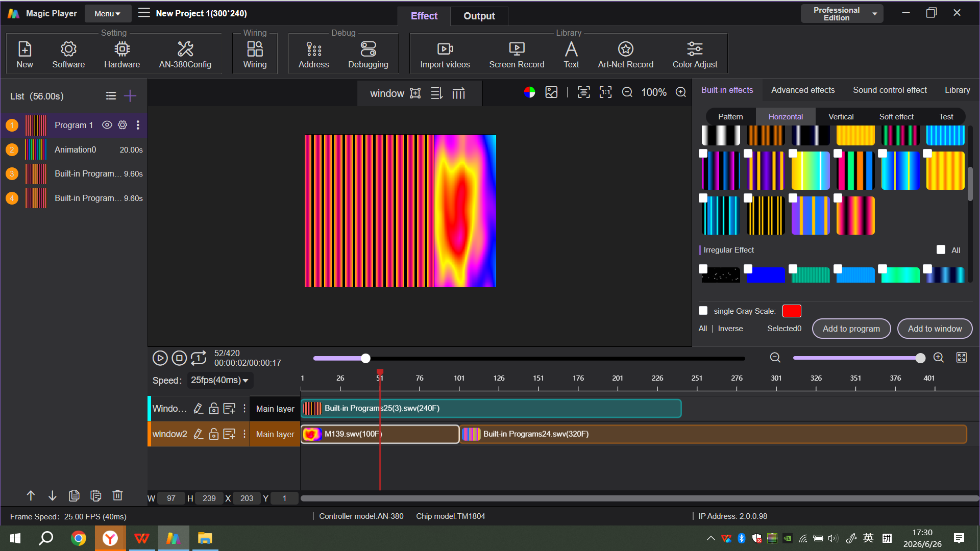980x551 pixels.
Task: Open the program list menu icon
Action: point(111,96)
